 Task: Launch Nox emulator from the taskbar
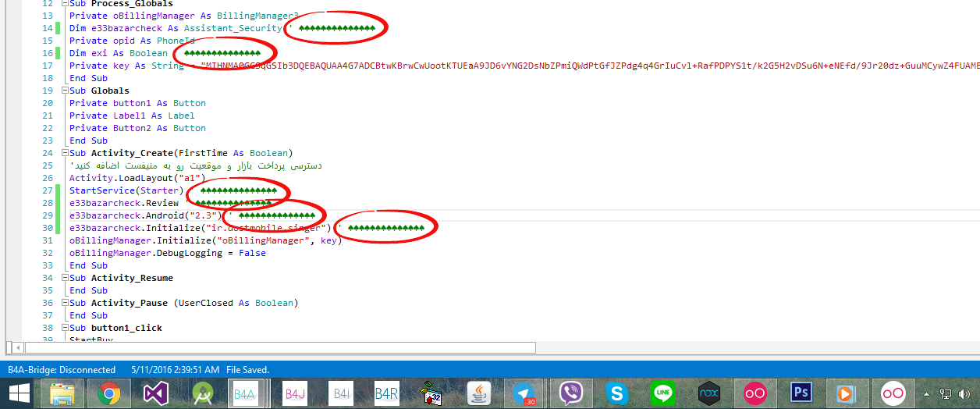tap(708, 393)
